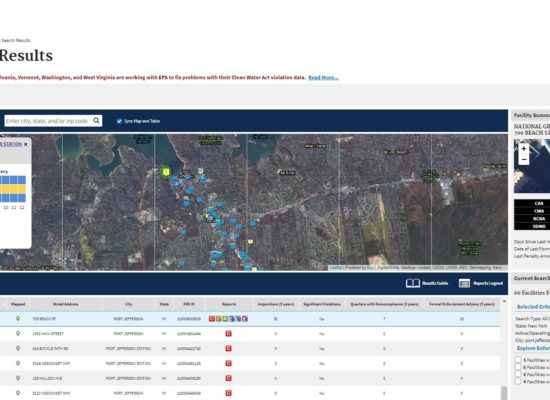Sort by the Street Address column header
The image size is (550, 400).
tap(65, 304)
